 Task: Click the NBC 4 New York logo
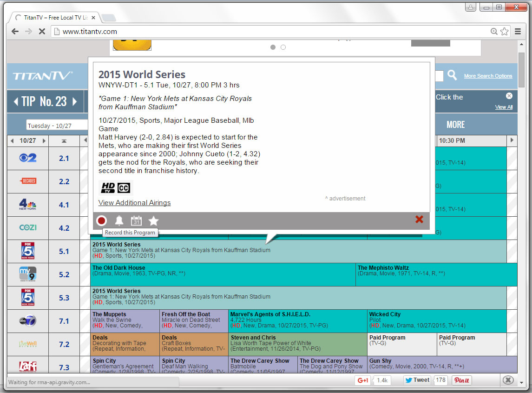pos(28,204)
